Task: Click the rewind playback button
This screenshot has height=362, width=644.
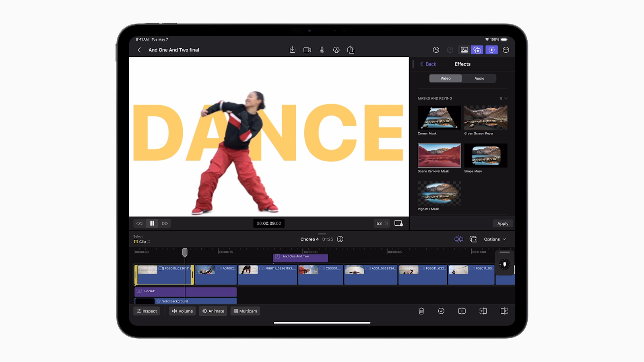Action: [x=139, y=223]
